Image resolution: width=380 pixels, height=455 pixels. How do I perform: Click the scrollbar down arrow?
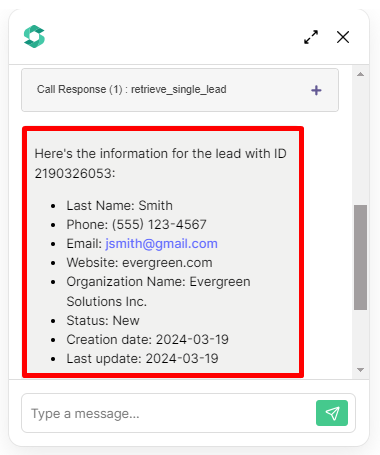tap(360, 370)
